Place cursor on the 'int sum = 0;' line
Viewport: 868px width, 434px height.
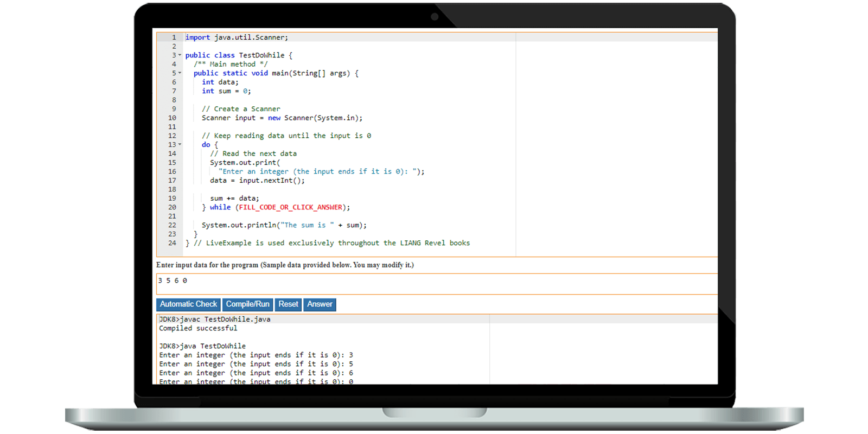pyautogui.click(x=226, y=91)
